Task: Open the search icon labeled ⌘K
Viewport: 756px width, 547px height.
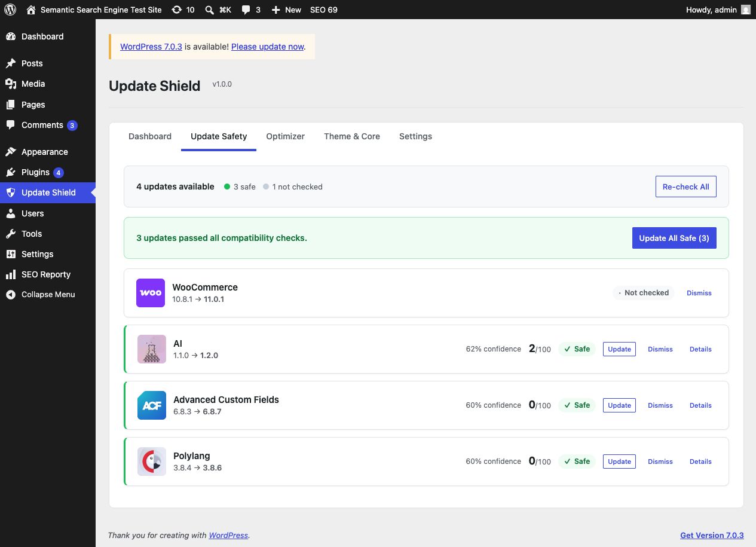Action: click(210, 10)
